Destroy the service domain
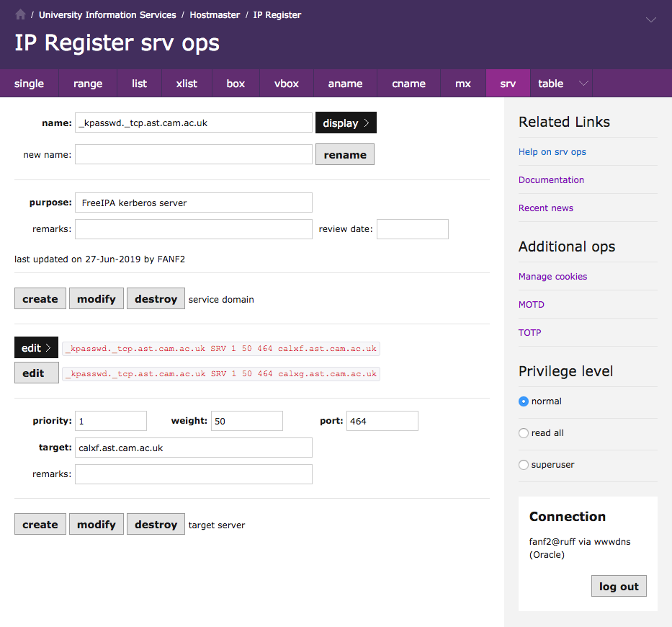Viewport: 672px width, 627px height. 156,299
